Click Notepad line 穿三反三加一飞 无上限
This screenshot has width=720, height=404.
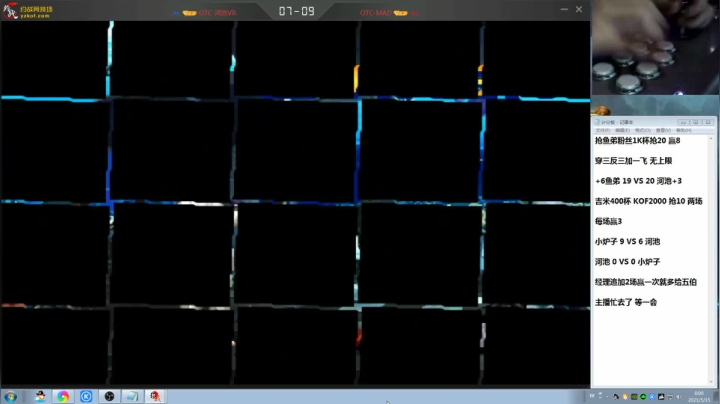pos(633,161)
